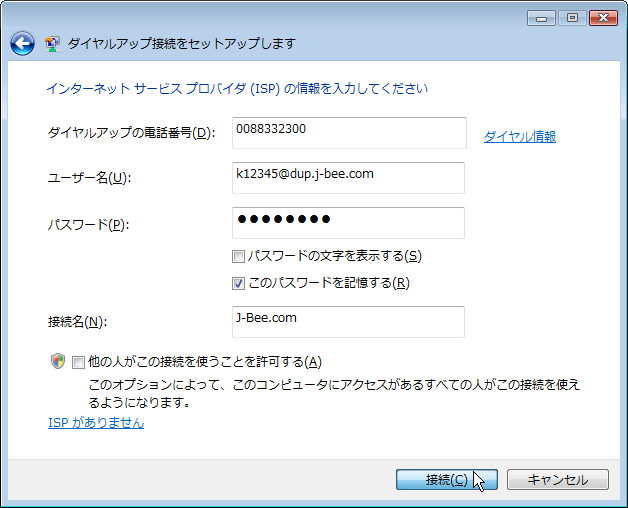Click the ユーザー名(U) label
The image size is (628, 508).
(x=90, y=177)
